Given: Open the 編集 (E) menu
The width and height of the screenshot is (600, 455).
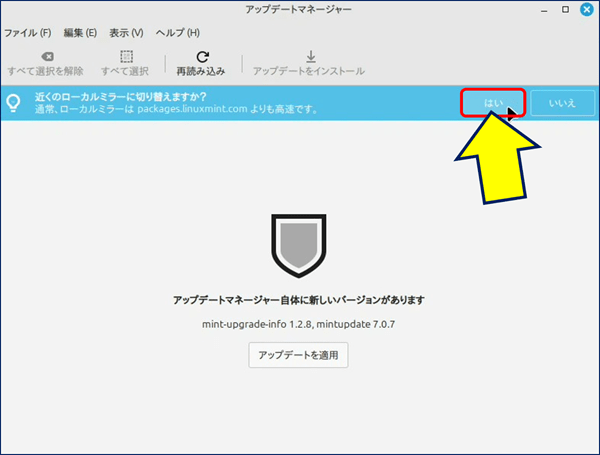Looking at the screenshot, I should click(x=80, y=33).
